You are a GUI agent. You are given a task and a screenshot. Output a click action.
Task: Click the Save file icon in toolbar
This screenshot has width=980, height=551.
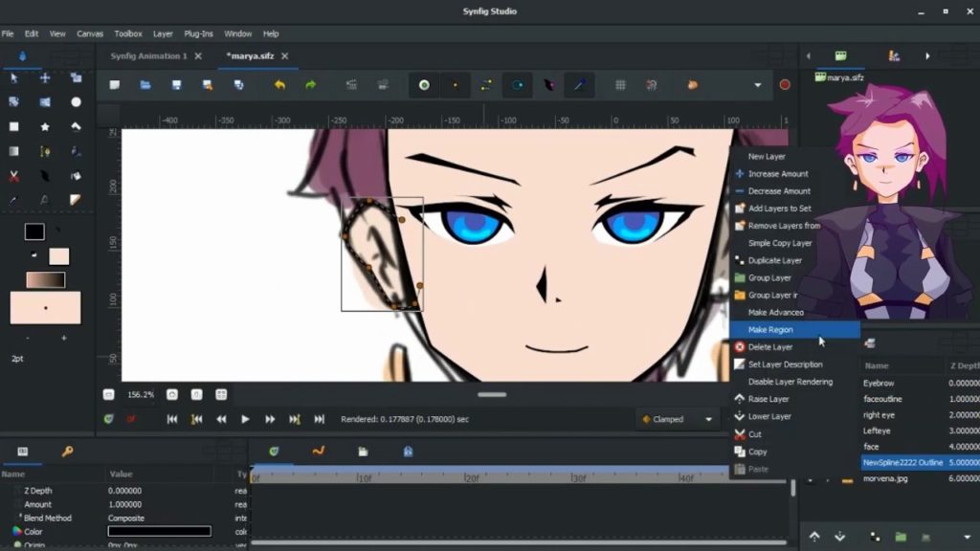pyautogui.click(x=176, y=85)
